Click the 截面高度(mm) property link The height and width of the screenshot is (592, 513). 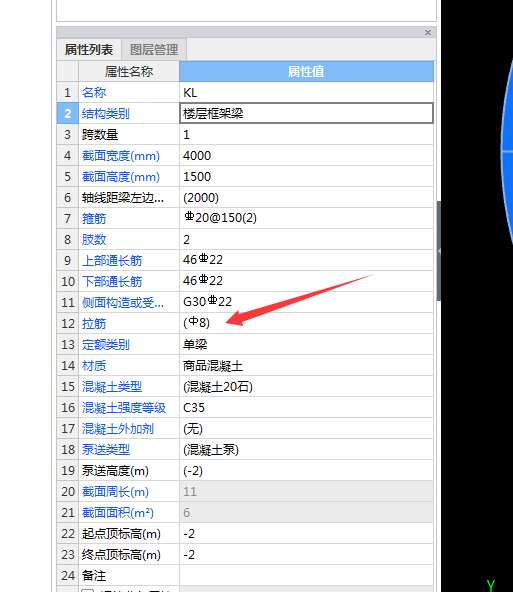121,177
